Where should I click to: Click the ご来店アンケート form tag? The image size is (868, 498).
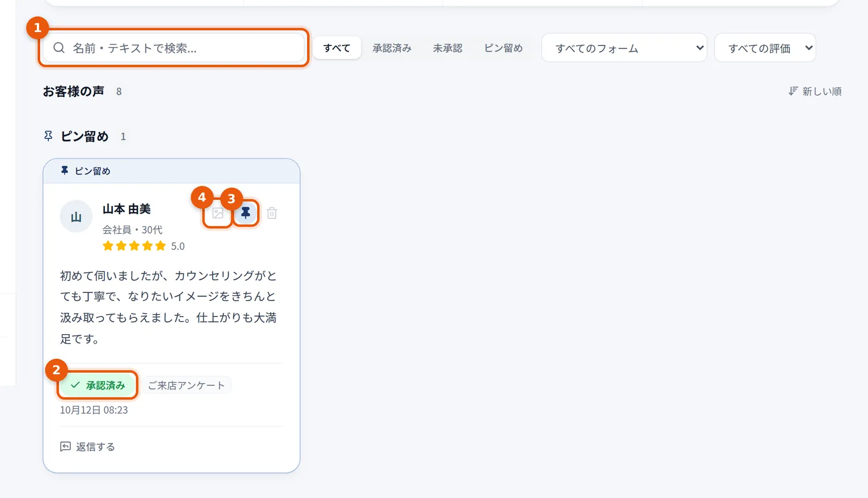point(186,385)
